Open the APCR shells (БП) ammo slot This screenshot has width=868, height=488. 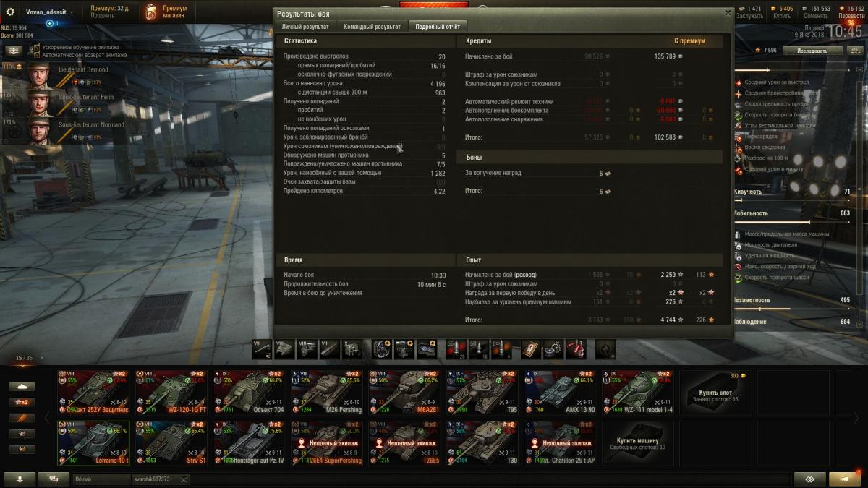[x=478, y=349]
